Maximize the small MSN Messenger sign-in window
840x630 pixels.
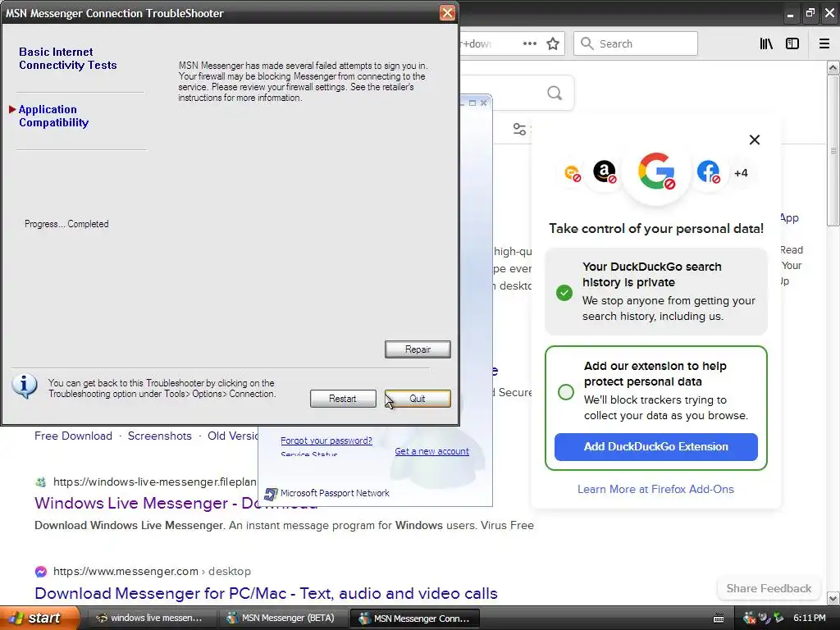(472, 103)
